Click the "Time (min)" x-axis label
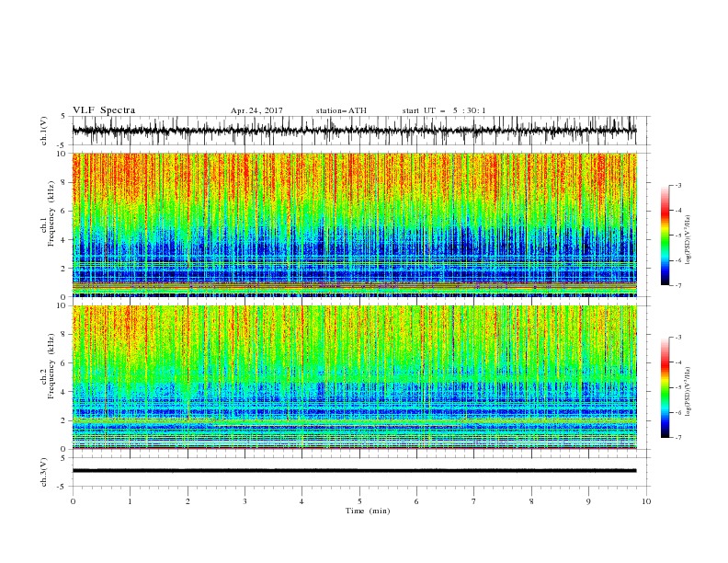Screen dimensions: 728x563 pyautogui.click(x=368, y=511)
